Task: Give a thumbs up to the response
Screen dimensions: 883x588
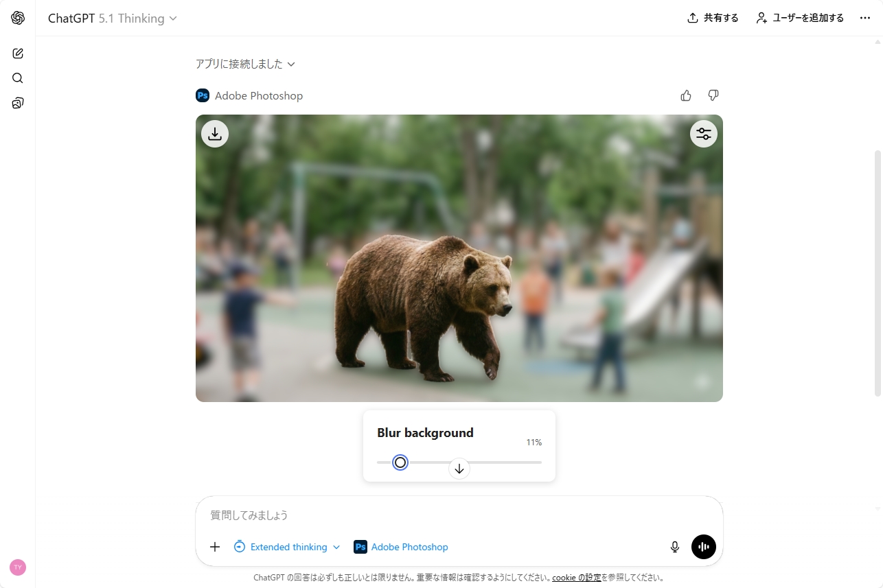Action: (x=686, y=95)
